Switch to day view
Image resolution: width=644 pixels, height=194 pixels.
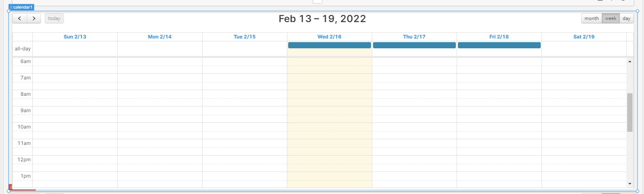(626, 18)
